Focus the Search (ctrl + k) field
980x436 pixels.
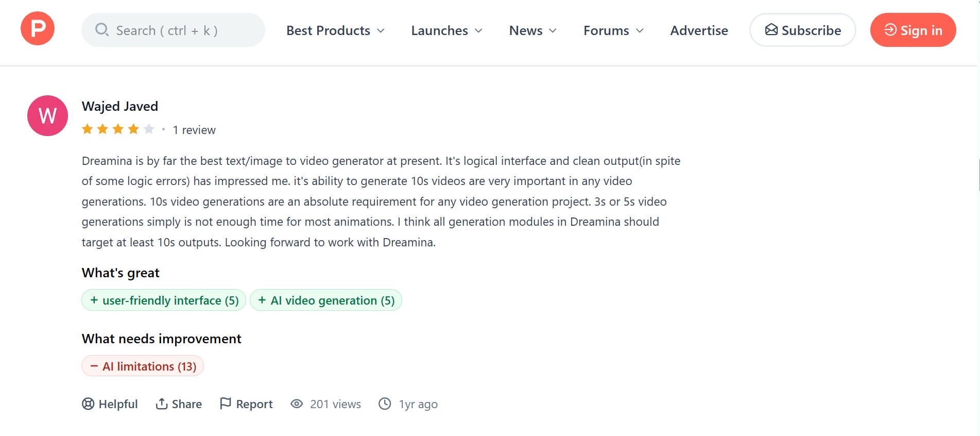[173, 30]
